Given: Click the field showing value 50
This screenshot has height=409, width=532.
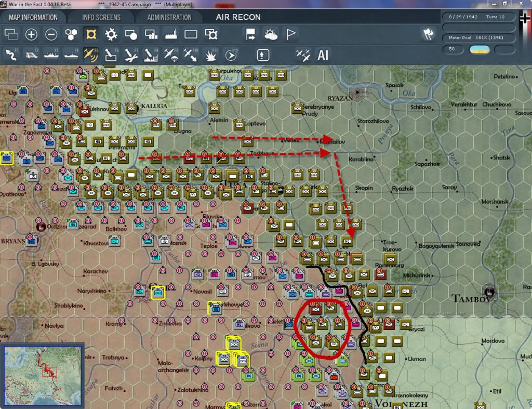Looking at the screenshot, I should click(x=453, y=49).
